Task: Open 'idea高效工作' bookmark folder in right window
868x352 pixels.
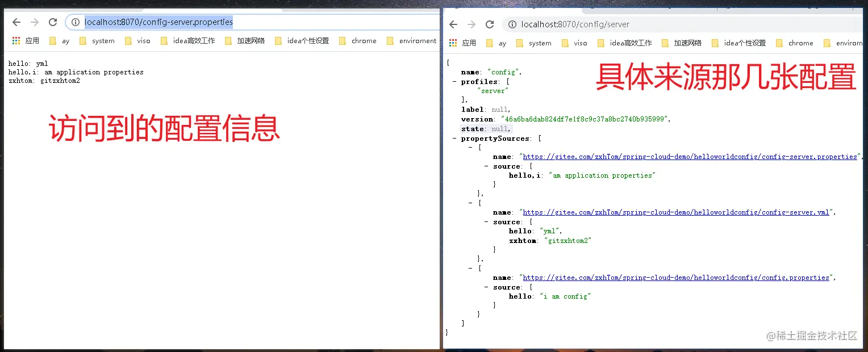Action: coord(625,43)
